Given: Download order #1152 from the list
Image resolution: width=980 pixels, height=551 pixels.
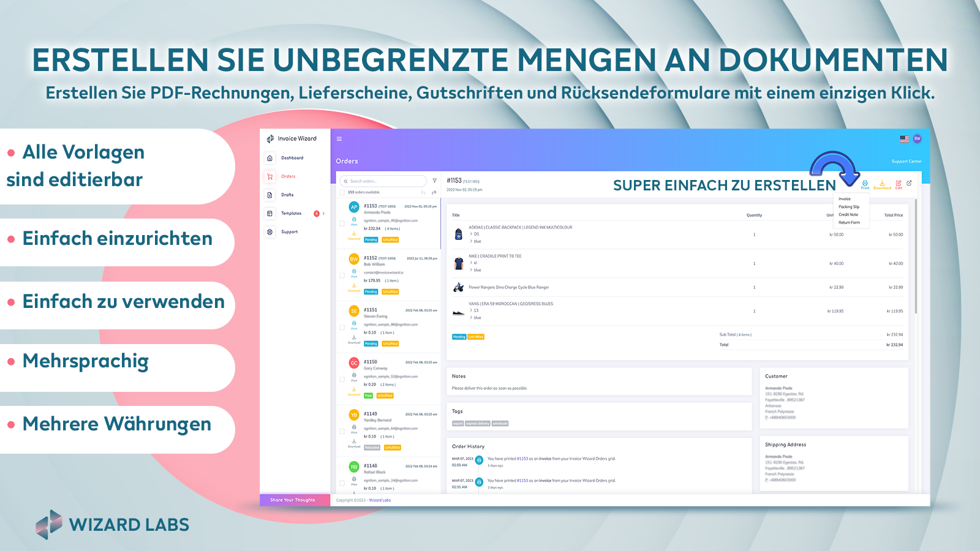Looking at the screenshot, I should [354, 287].
